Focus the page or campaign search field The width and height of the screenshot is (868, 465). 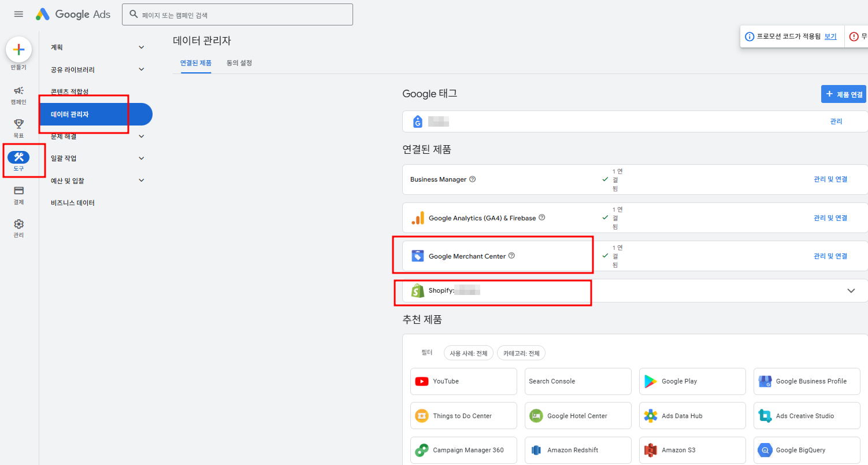click(x=238, y=14)
